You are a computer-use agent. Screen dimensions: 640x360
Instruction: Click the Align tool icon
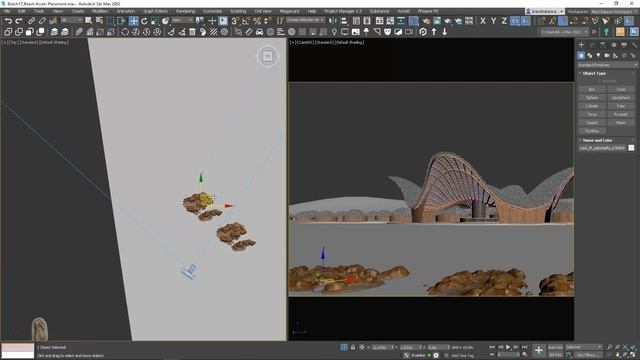(344, 21)
